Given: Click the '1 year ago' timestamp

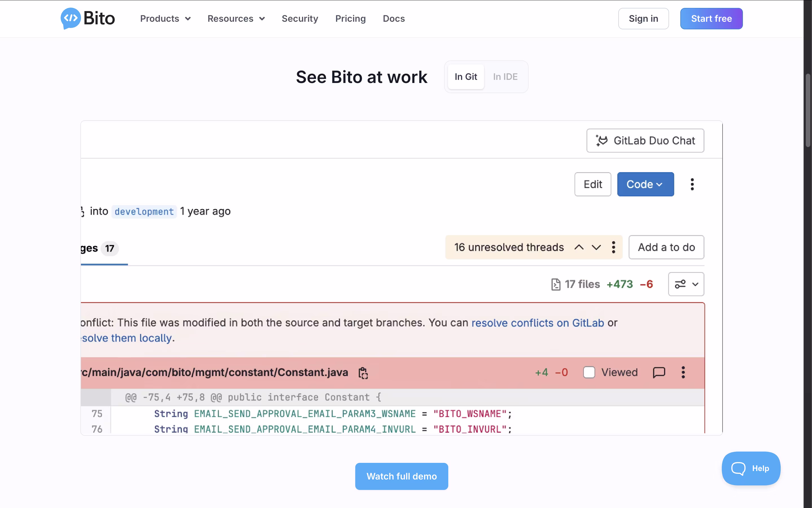Looking at the screenshot, I should click(205, 211).
